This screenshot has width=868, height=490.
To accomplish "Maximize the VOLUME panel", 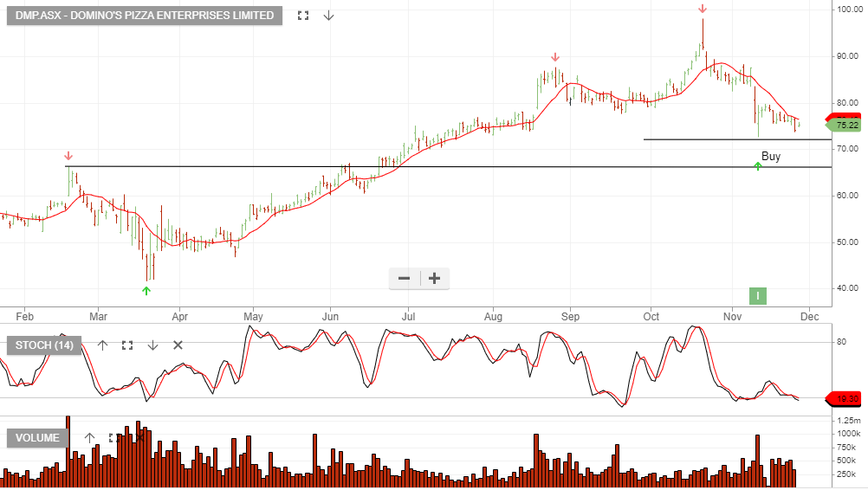I will pos(114,437).
